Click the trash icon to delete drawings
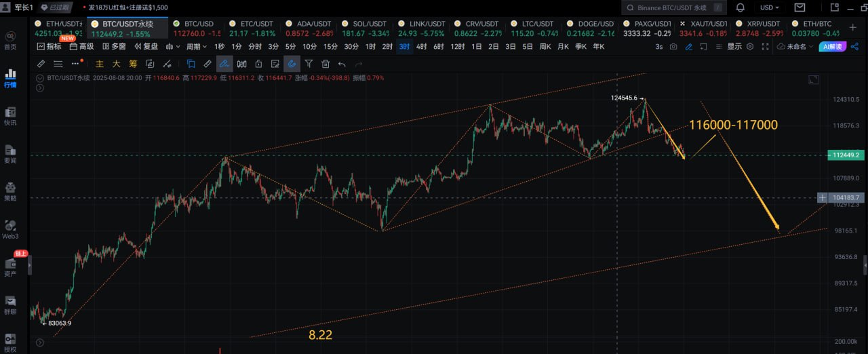Screen dimensions: 868x354 pyautogui.click(x=325, y=64)
